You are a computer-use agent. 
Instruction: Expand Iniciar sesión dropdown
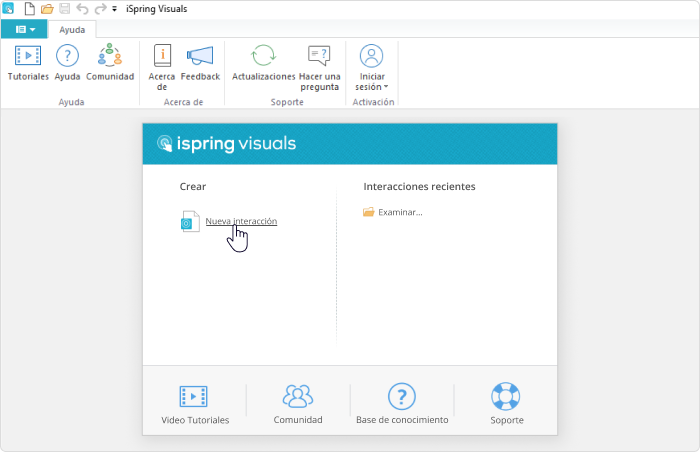371,67
